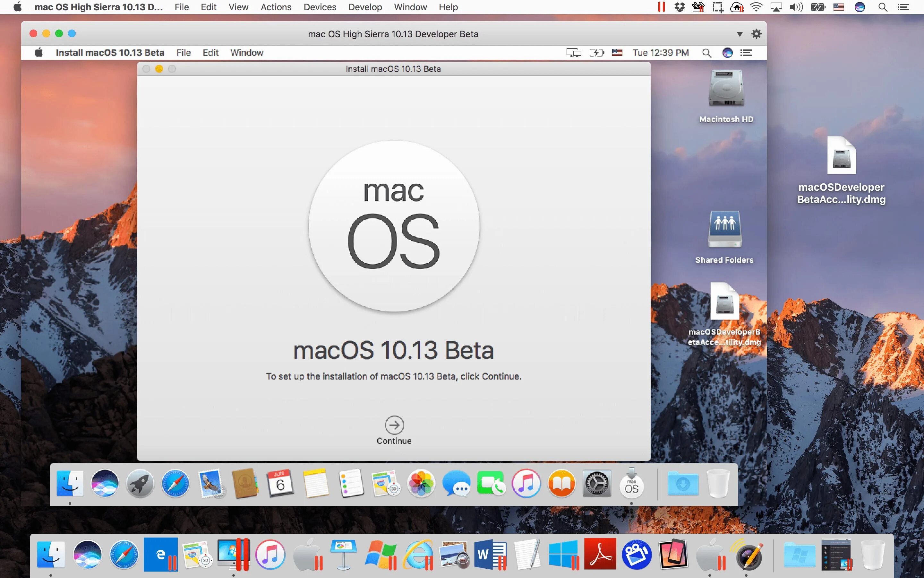The image size is (924, 578).
Task: Click the Continue arrow button in installer
Action: pos(394,425)
